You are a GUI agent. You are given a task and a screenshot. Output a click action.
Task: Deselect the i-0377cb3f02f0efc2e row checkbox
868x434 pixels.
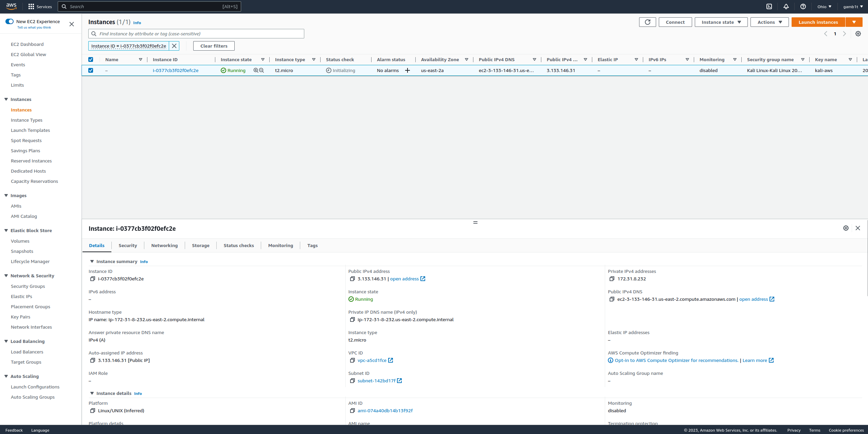(91, 70)
